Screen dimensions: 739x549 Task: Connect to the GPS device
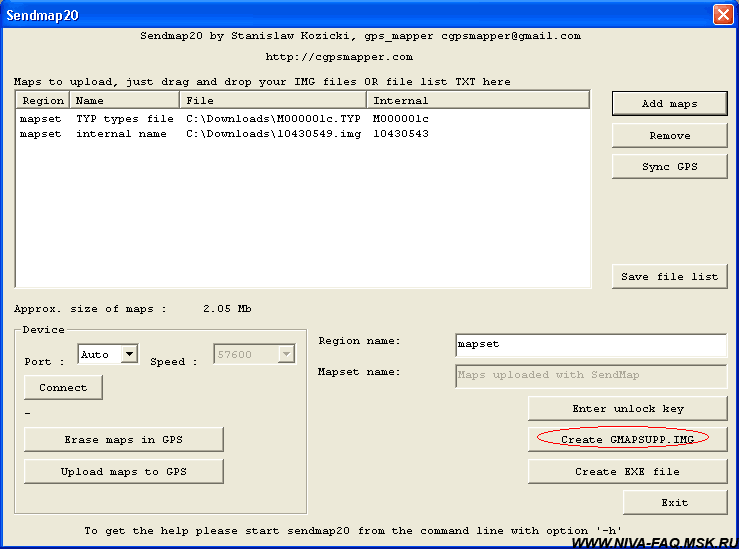[x=63, y=388]
